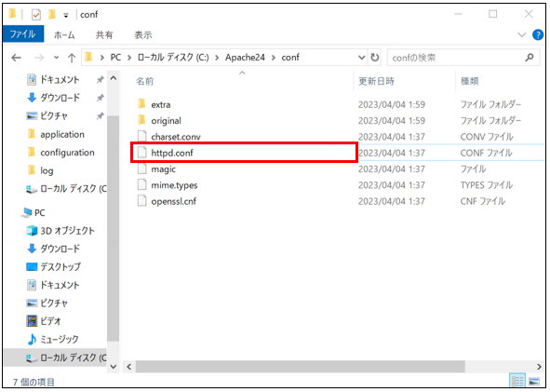Viewport: 550px width, 392px height.
Task: Expand the ribbon with chevron
Action: tap(521, 34)
